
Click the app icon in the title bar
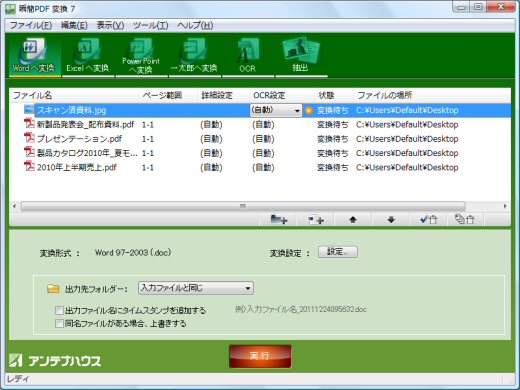pyautogui.click(x=10, y=9)
